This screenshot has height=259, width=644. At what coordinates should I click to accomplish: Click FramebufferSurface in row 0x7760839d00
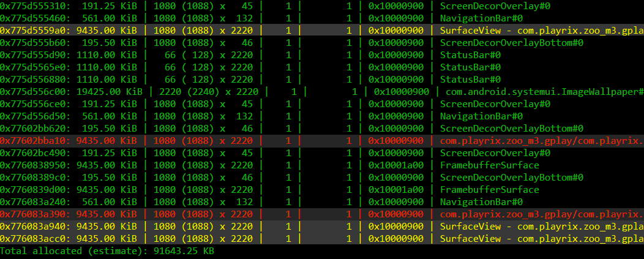(490, 190)
